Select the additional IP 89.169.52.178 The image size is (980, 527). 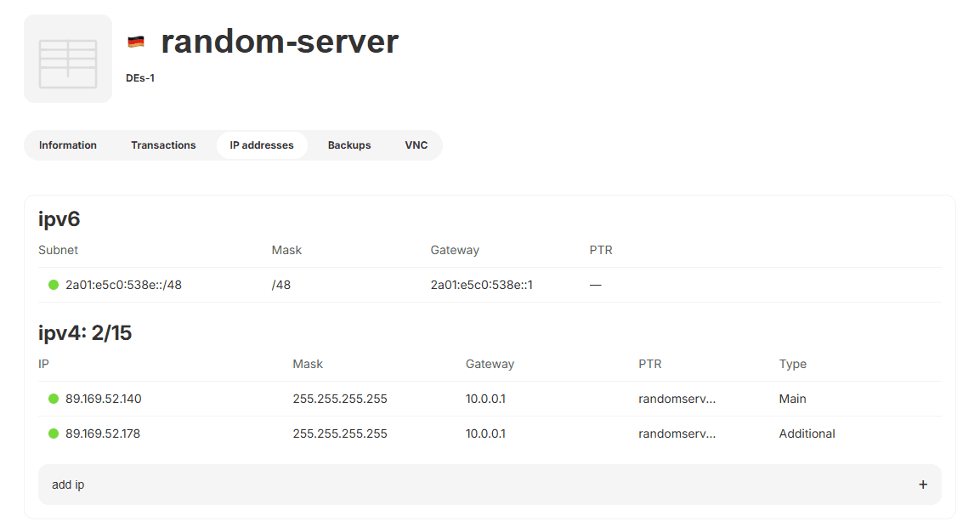(x=103, y=433)
